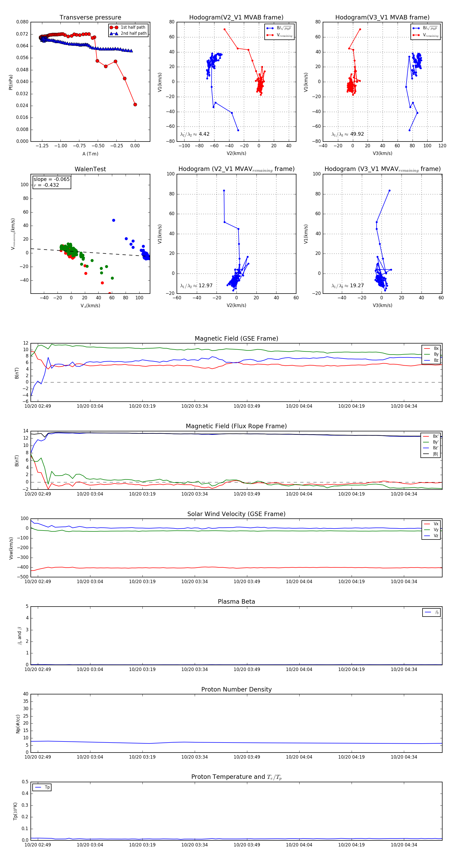Image resolution: width=473 pixels, height=868 pixels.
Task: Click the 'Np(#/cc)' y-axis label
Action: pos(18,724)
